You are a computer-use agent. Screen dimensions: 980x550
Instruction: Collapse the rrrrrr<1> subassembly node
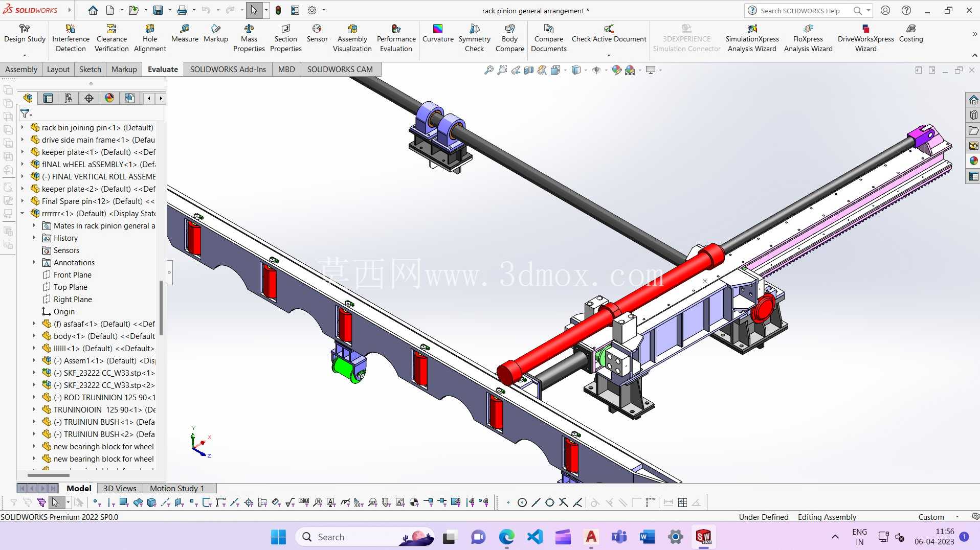point(23,213)
